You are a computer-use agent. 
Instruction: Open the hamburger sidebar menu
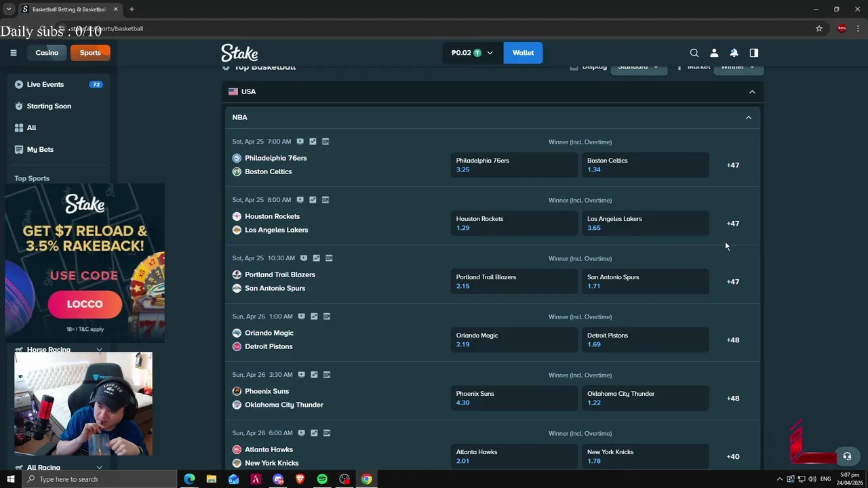[x=13, y=53]
